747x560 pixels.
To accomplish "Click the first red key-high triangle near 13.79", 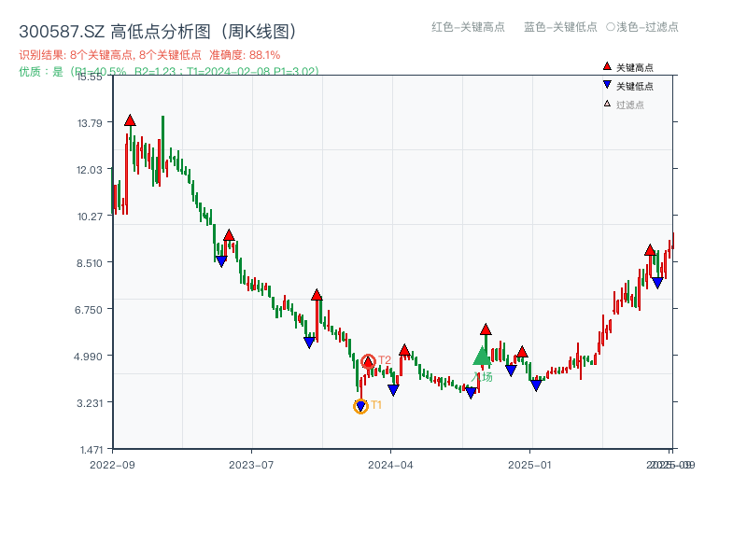I will tap(129, 119).
